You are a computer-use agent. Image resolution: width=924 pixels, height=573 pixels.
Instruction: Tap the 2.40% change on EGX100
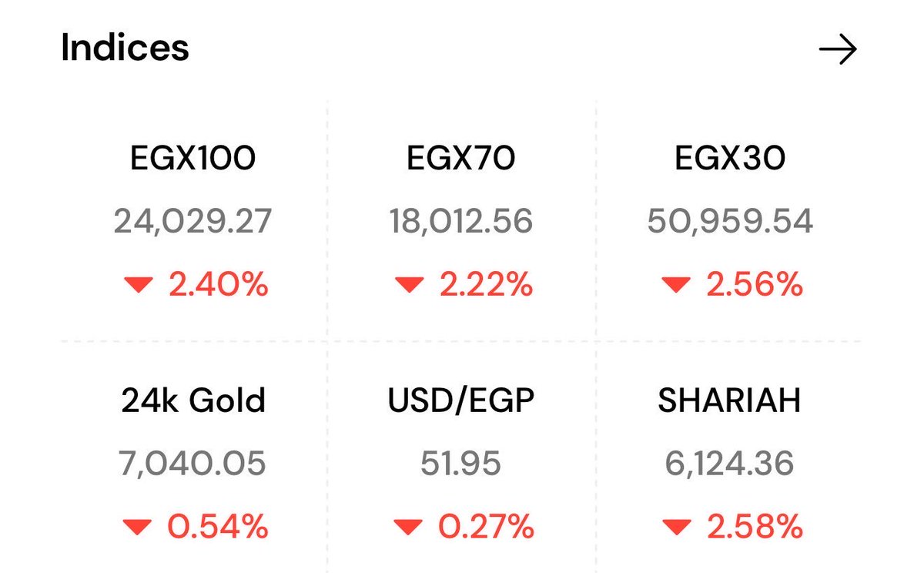pyautogui.click(x=219, y=286)
